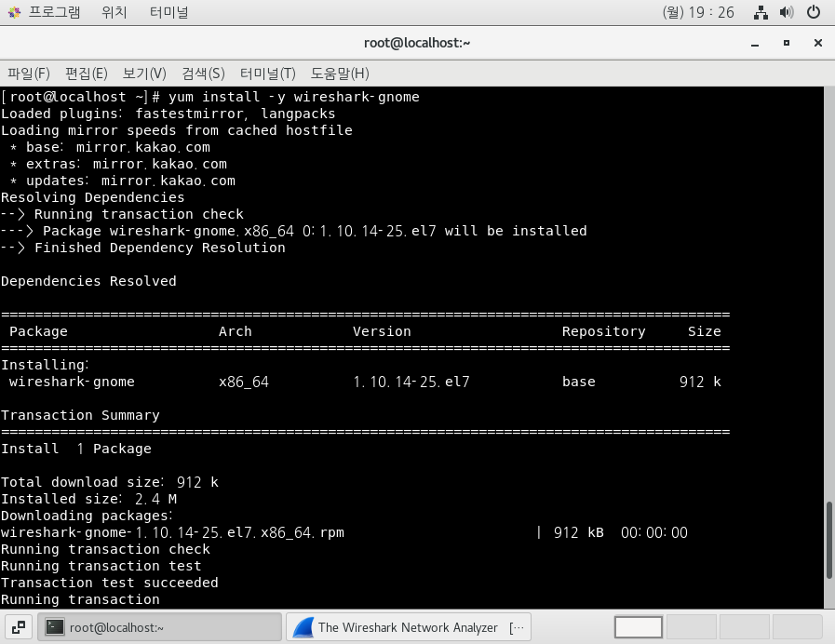
Task: Click the 'Transaction Summary' line
Action: 80,415
